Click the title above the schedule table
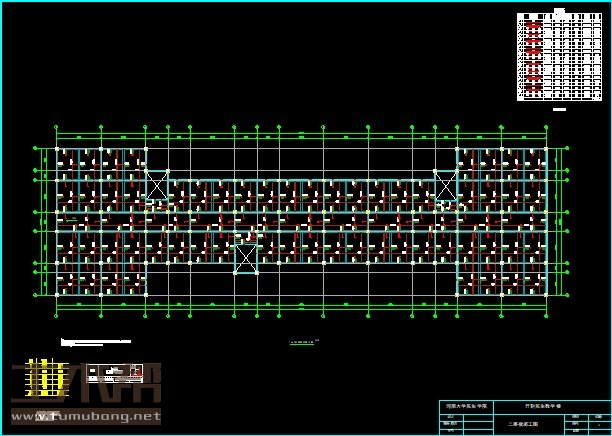Viewport: 612px width, 436px height. [559, 10]
